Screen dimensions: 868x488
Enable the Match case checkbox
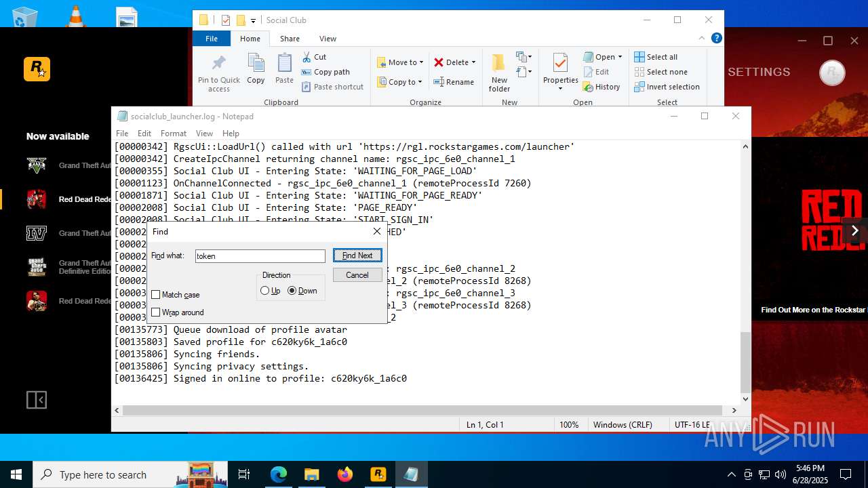156,295
